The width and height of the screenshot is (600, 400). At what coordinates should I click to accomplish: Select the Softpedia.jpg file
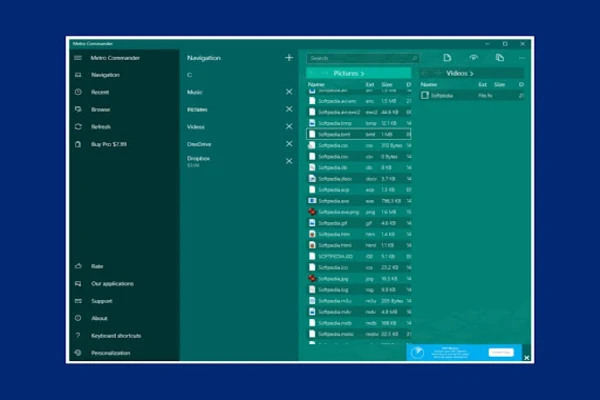pos(359,279)
